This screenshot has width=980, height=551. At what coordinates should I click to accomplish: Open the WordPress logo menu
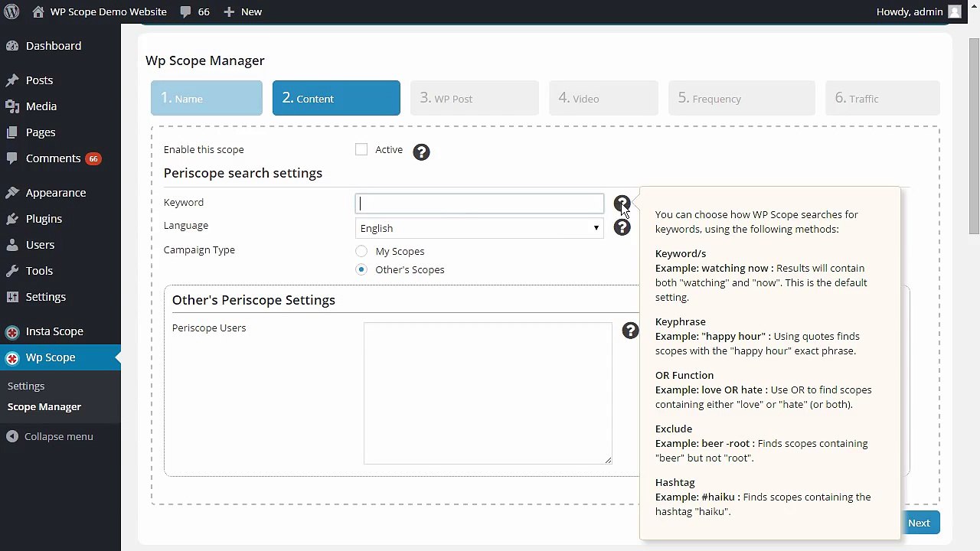pos(11,11)
